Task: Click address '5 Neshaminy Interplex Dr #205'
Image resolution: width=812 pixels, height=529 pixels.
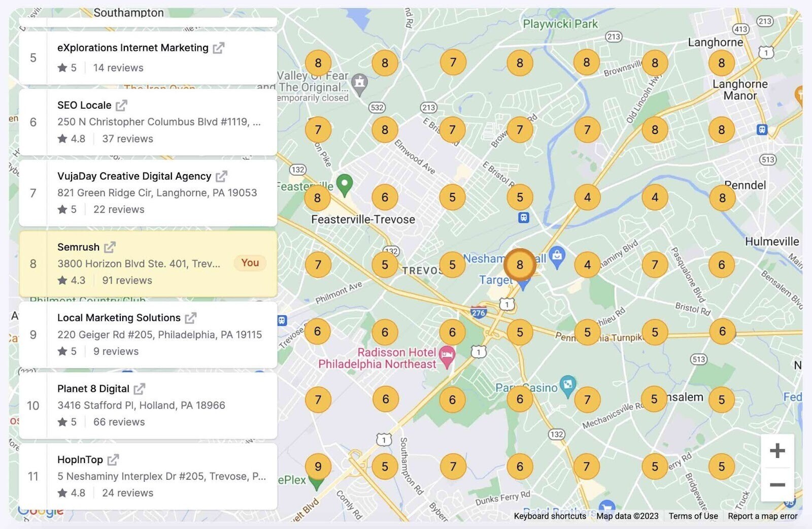Action: [x=161, y=476]
